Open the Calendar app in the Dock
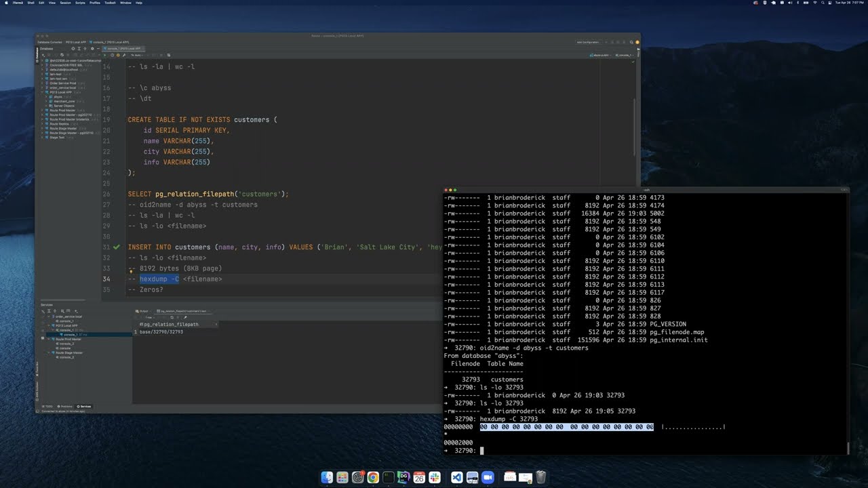Image resolution: width=868 pixels, height=488 pixels. pyautogui.click(x=419, y=478)
